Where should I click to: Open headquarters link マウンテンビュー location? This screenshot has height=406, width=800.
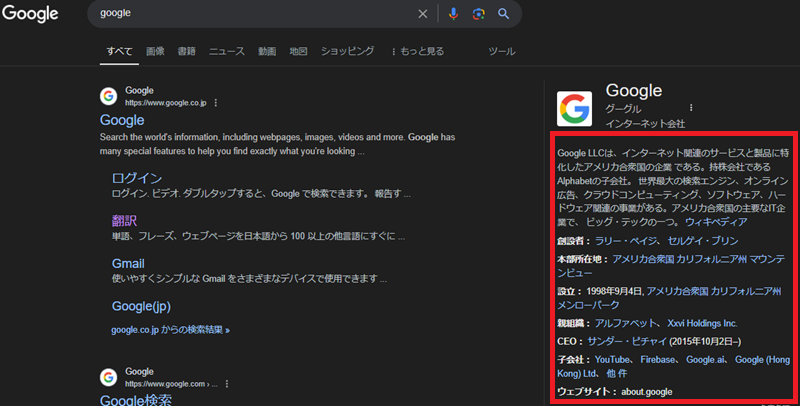coord(671,266)
